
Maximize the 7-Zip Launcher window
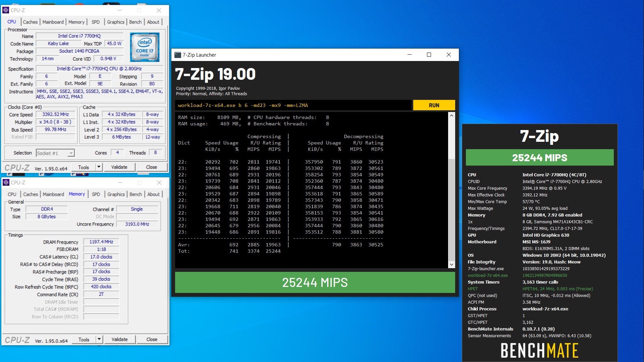(x=429, y=55)
